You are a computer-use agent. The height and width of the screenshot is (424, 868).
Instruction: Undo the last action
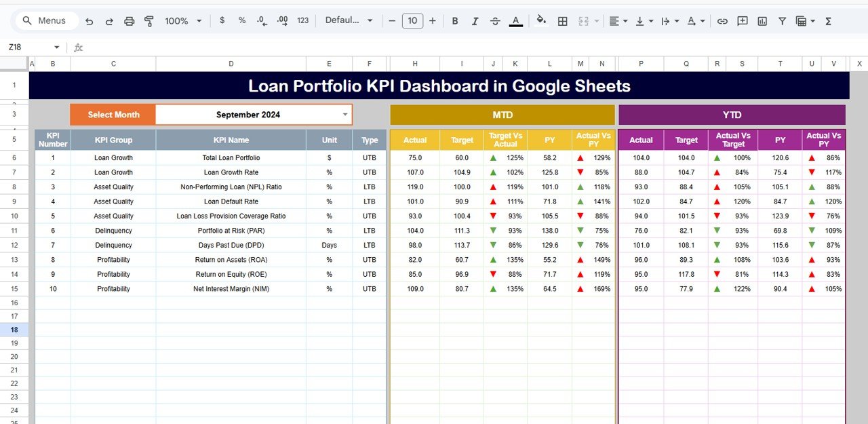[x=89, y=21]
